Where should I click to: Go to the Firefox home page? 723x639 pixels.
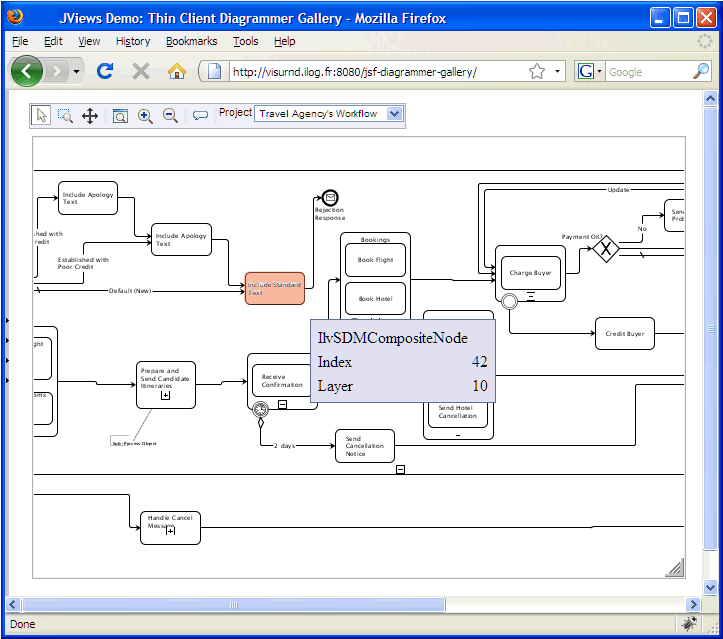pos(177,71)
